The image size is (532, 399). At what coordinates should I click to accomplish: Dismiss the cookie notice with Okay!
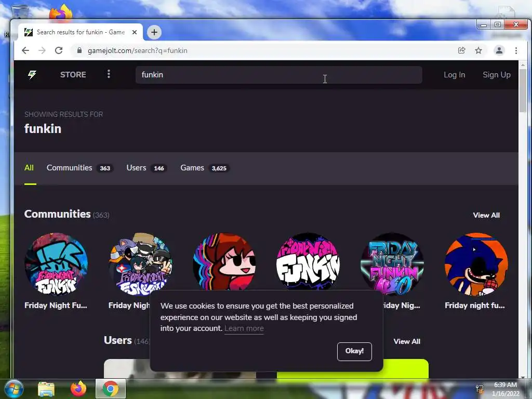[x=354, y=351]
